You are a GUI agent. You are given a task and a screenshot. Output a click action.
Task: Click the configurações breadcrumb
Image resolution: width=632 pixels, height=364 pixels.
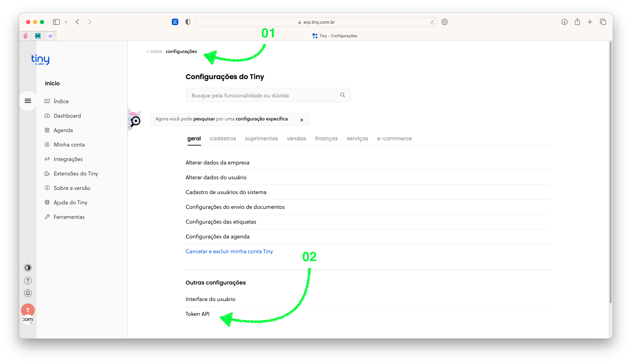click(181, 51)
